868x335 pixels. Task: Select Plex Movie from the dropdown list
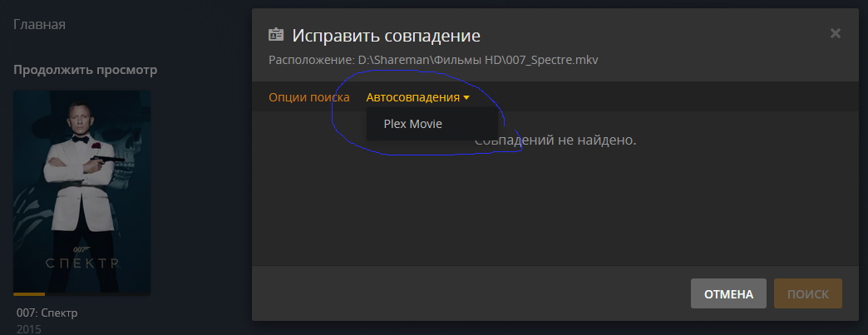(x=413, y=124)
